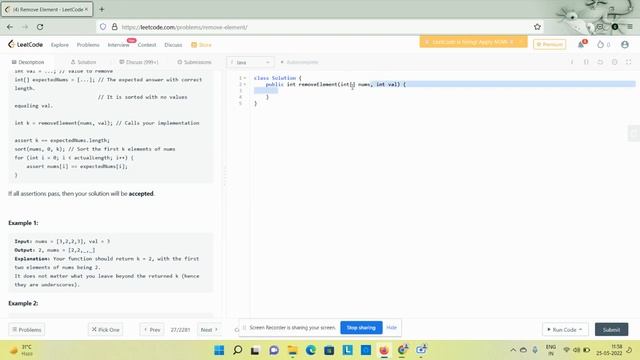The width and height of the screenshot is (640, 360).
Task: Open the Problems list button
Action: (x=27, y=329)
